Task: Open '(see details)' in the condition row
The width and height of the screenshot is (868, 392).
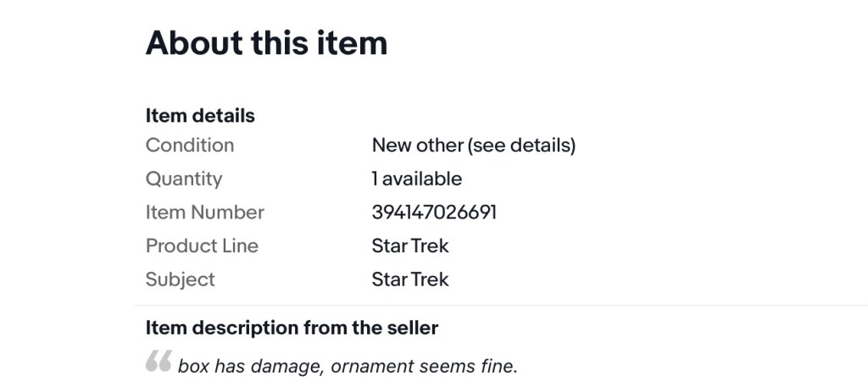Action: [521, 145]
